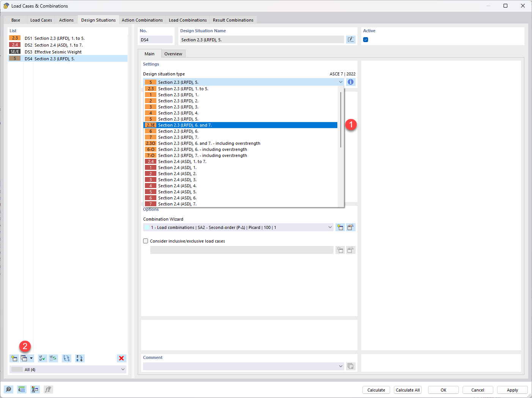Image resolution: width=532 pixels, height=398 pixels.
Task: Open the copy button's dropdown arrow
Action: coord(31,358)
